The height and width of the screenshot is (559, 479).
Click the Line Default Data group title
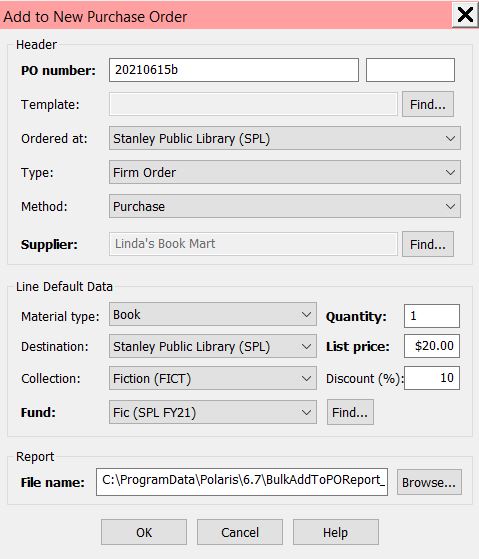65,286
